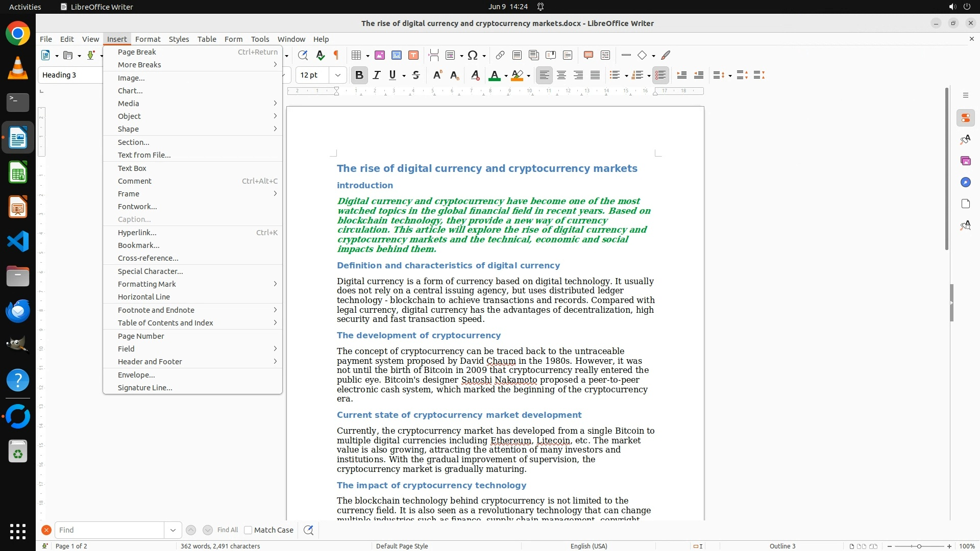The width and height of the screenshot is (980, 551).
Task: Toggle Bold formatting button
Action: click(x=359, y=75)
